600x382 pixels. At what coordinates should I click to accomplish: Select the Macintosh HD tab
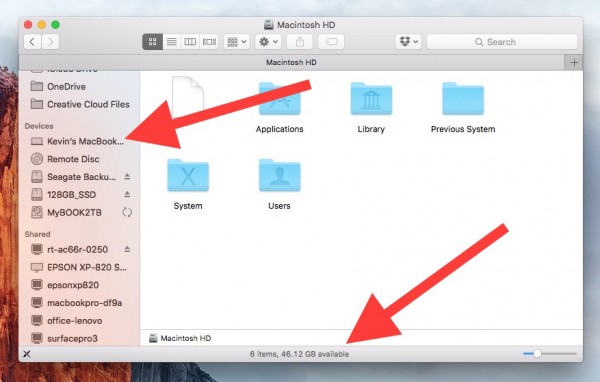pyautogui.click(x=291, y=62)
